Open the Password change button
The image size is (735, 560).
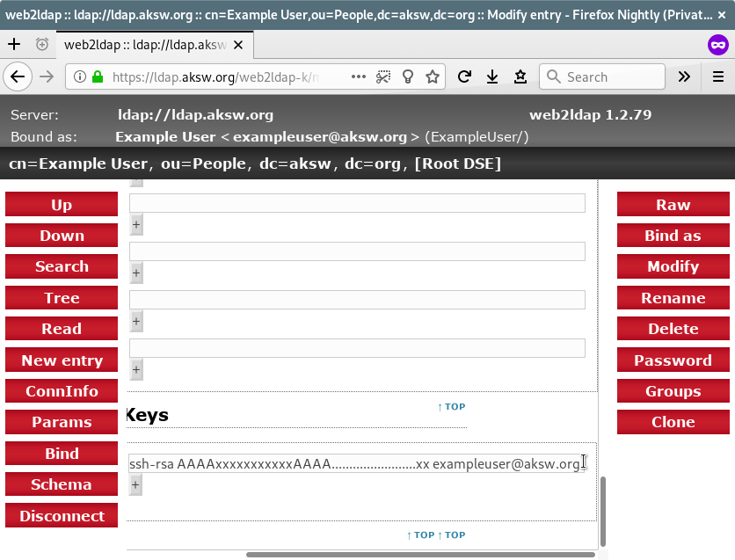[x=673, y=360]
